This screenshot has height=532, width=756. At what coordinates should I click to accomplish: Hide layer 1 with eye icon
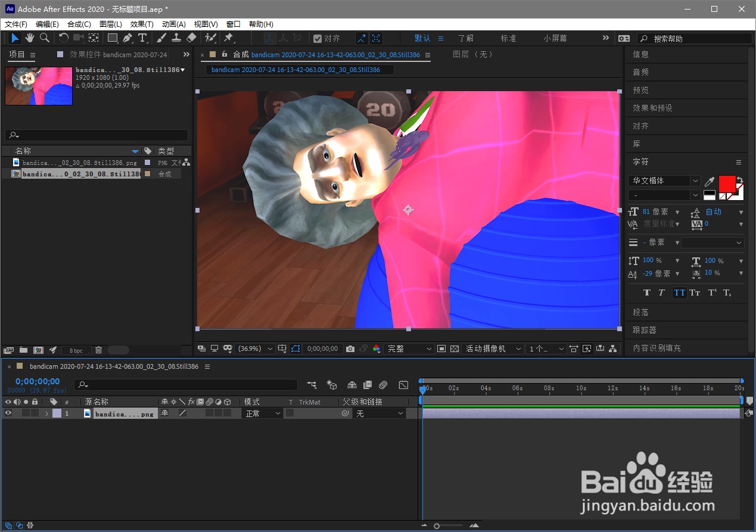pos(8,413)
